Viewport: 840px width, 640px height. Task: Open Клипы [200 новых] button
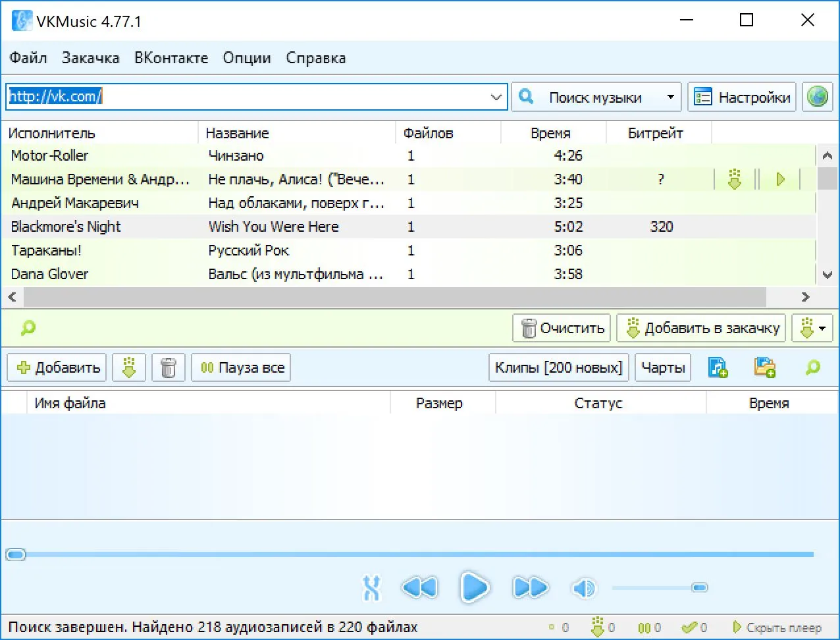[559, 367]
